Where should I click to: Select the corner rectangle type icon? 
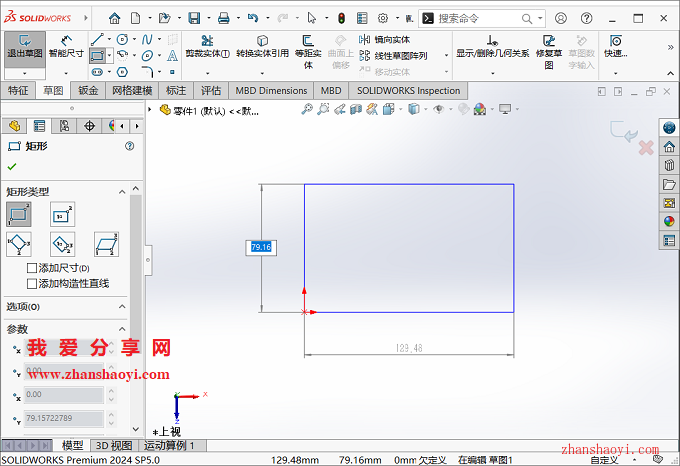point(19,214)
